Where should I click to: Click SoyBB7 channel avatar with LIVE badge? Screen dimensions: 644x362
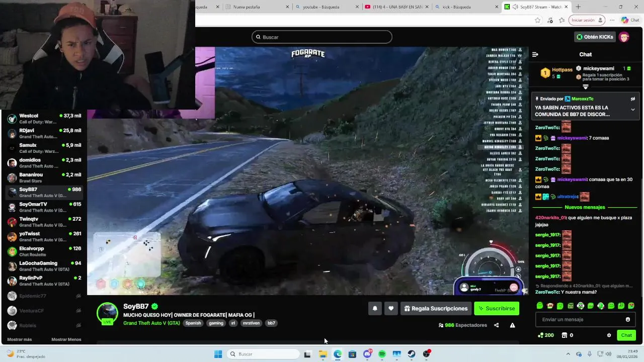coord(107,314)
